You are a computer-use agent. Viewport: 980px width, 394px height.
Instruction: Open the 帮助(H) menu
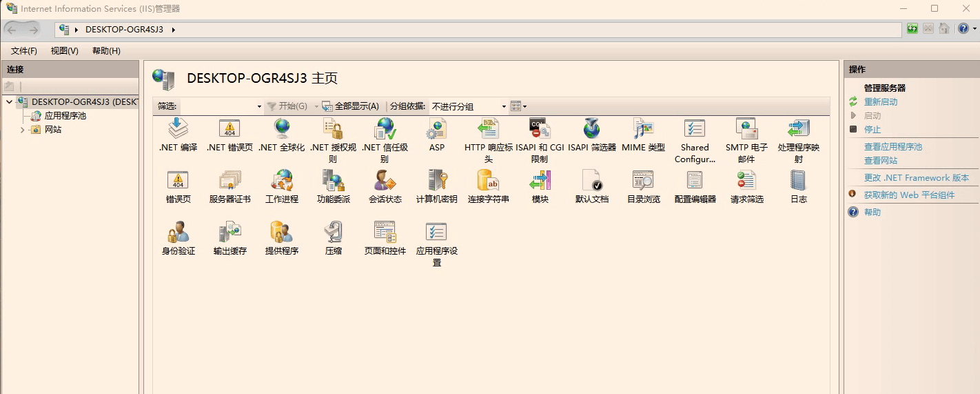coord(106,51)
